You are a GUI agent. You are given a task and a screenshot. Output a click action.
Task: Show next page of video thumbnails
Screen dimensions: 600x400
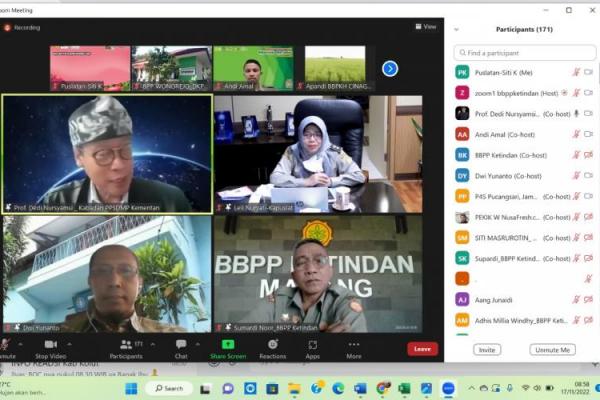point(390,69)
